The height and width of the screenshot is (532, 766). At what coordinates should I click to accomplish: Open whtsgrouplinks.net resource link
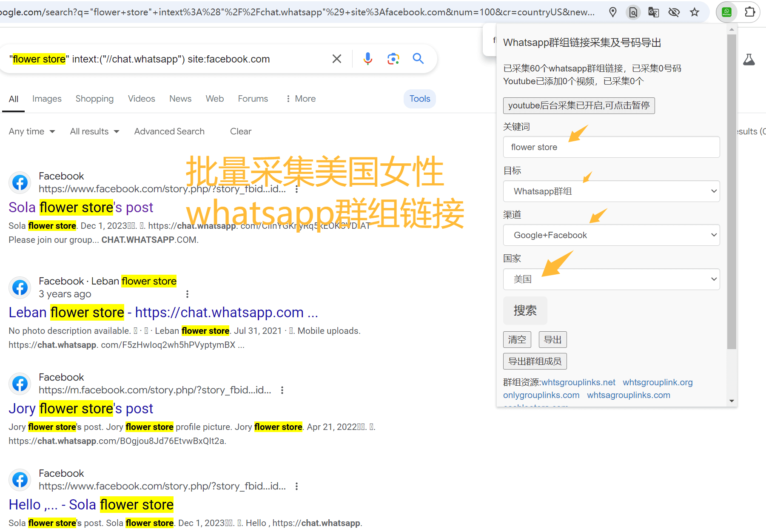(x=578, y=382)
